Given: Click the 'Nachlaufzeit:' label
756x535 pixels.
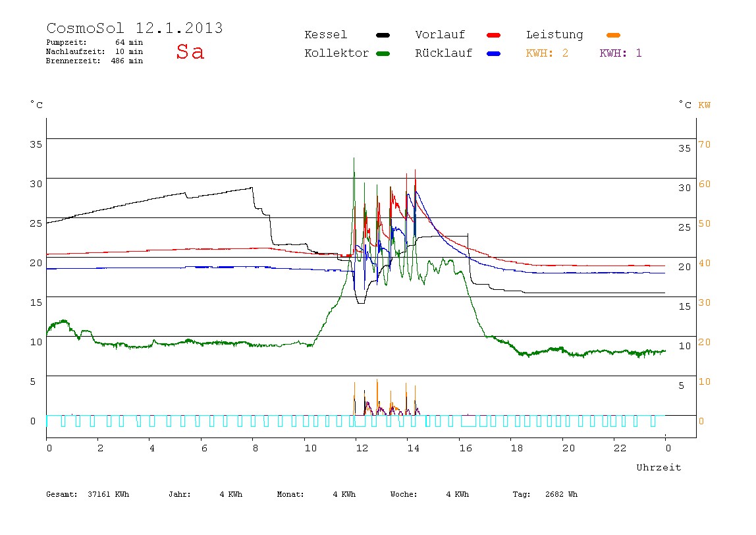Looking at the screenshot, I should pyautogui.click(x=76, y=51).
